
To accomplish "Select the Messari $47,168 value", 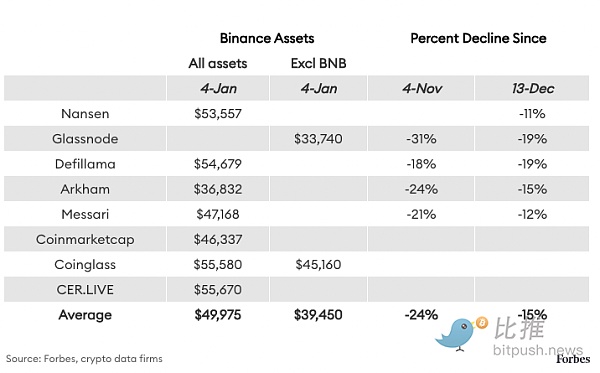I will (x=218, y=214).
